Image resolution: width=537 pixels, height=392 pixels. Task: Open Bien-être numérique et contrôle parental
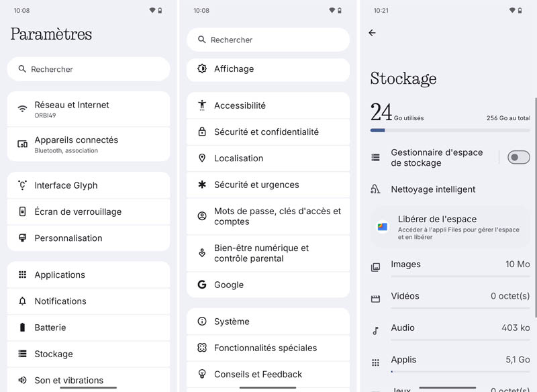click(268, 253)
